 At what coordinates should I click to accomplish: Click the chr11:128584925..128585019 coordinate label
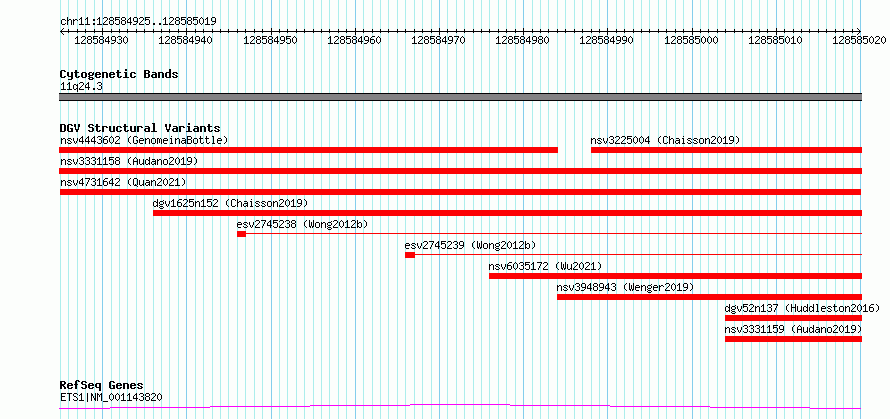coord(138,21)
